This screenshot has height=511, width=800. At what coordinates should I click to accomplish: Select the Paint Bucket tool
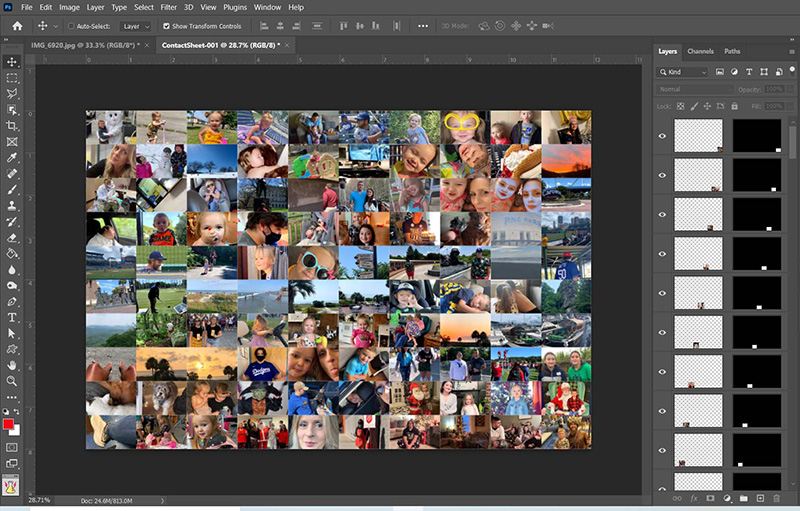12,253
